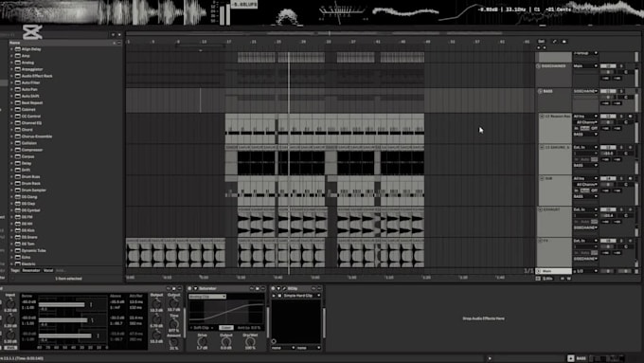Click the play icon in bottom status bar
Screen dimensions: 644x363
tap(490, 358)
